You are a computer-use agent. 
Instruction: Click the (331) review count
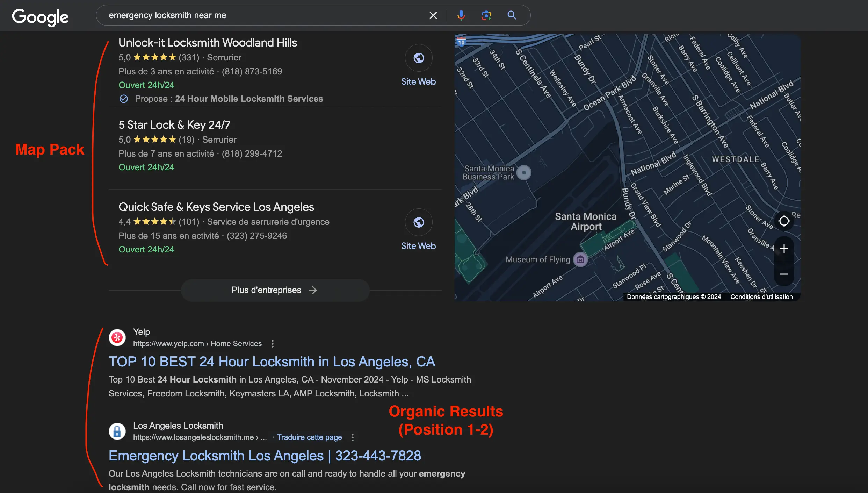[x=189, y=57]
